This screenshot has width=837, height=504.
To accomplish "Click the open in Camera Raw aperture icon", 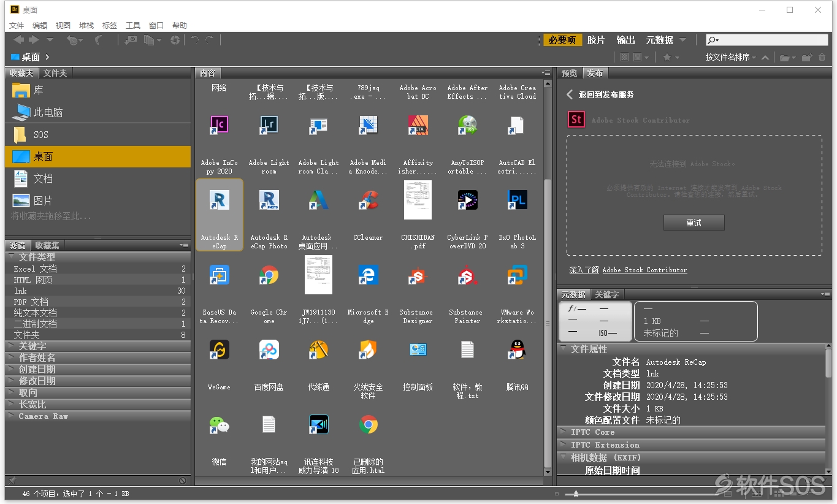I will (x=175, y=40).
